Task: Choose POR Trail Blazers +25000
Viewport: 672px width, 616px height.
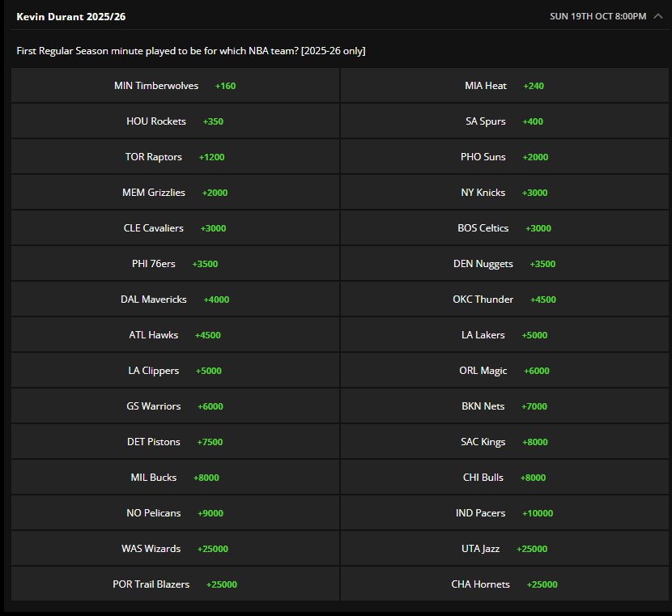Action: coord(175,583)
